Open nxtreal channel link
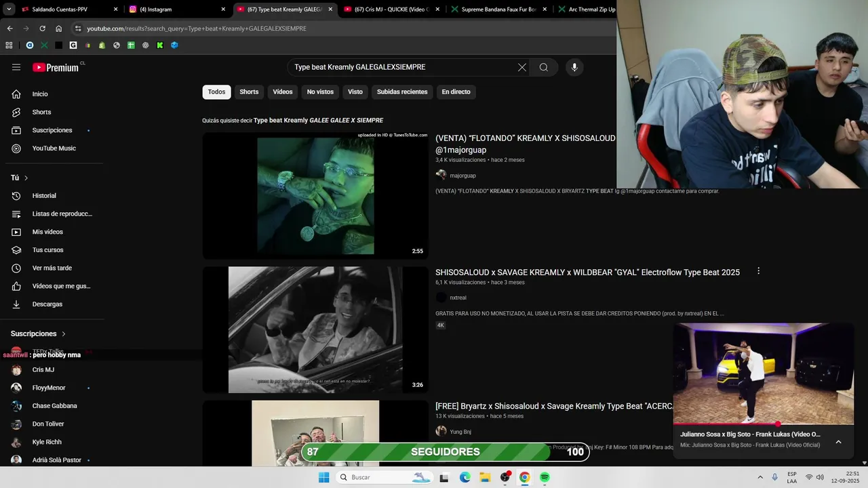Screen dimensions: 868x488 click(x=458, y=298)
